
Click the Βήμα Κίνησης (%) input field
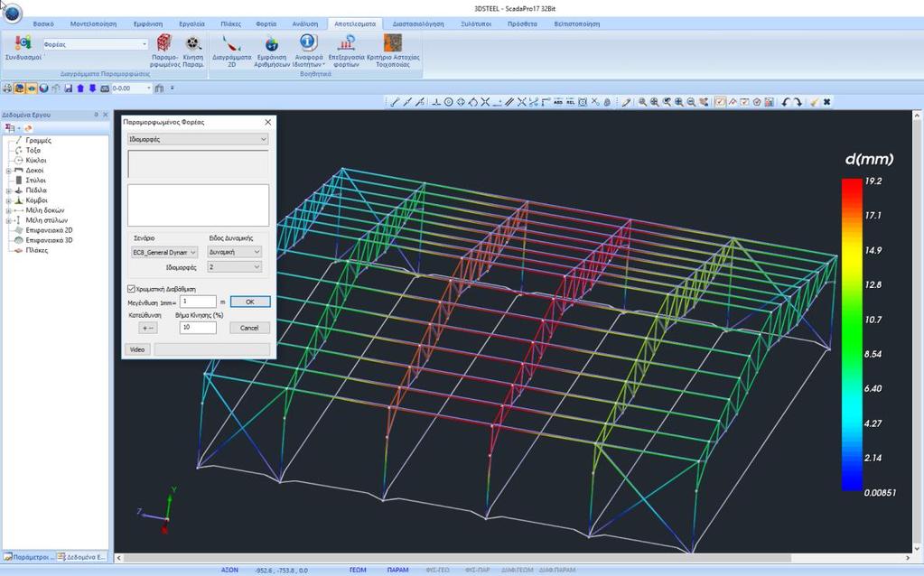point(198,328)
